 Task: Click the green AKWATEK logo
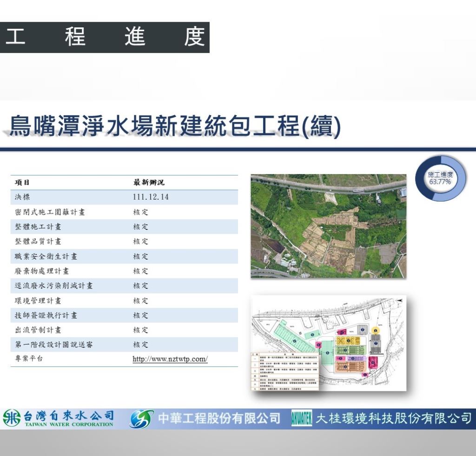[301, 418]
